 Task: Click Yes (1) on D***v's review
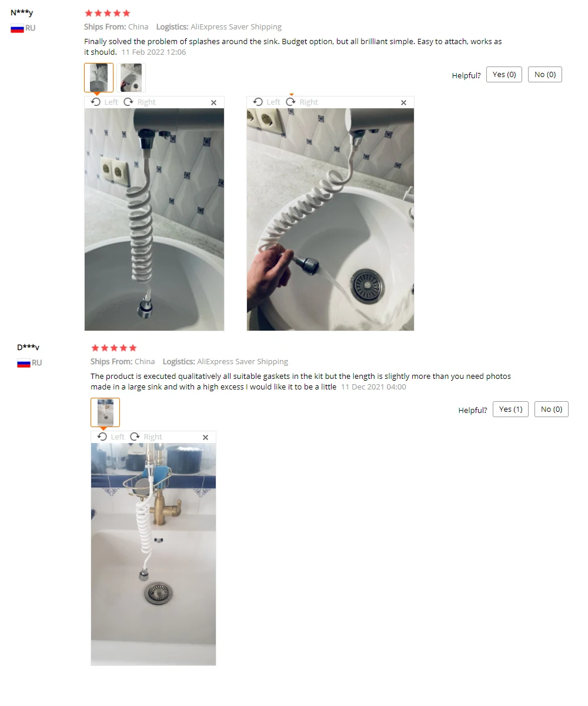[511, 409]
